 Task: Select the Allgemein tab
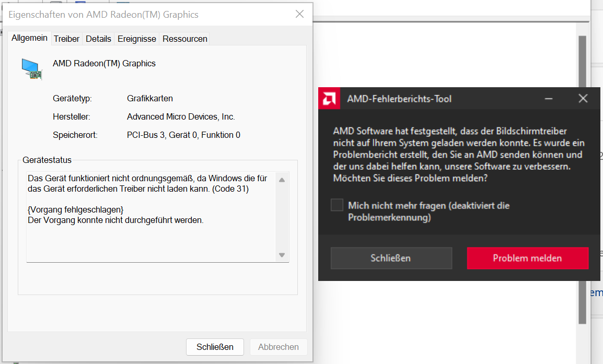(29, 38)
